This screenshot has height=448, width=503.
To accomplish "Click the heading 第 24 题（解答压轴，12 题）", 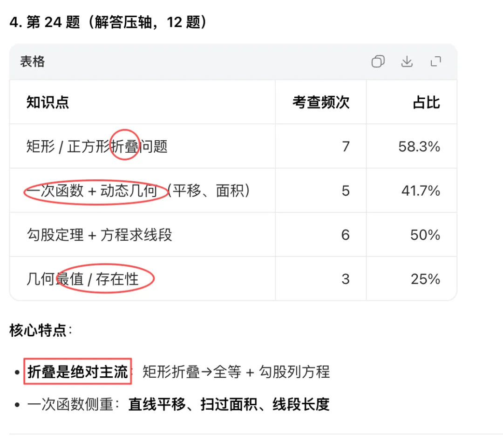I will (x=109, y=22).
